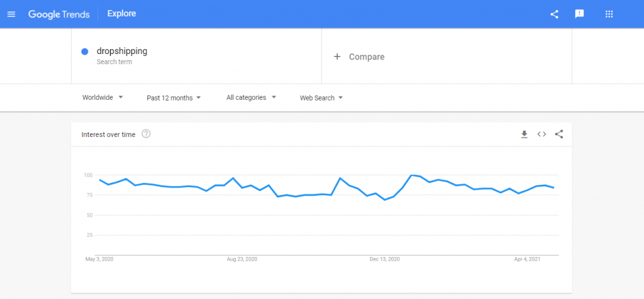Expand the All categories dropdown

[x=252, y=97]
